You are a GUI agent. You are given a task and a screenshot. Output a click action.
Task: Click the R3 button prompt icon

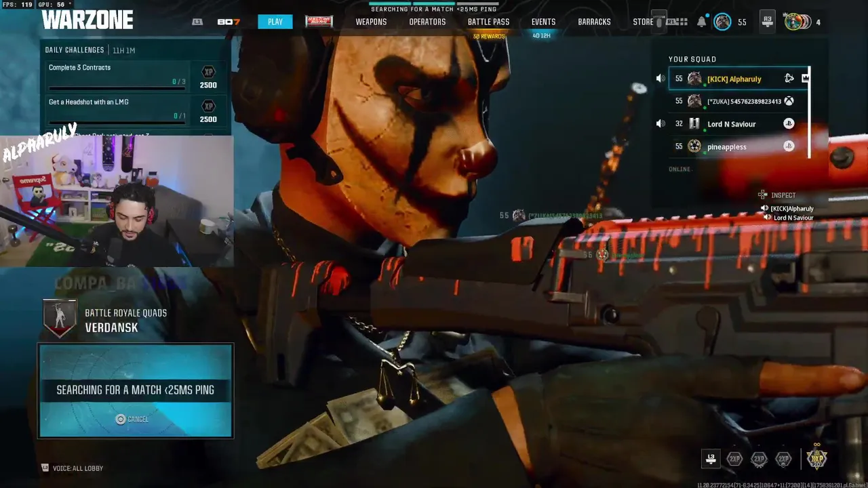[768, 22]
